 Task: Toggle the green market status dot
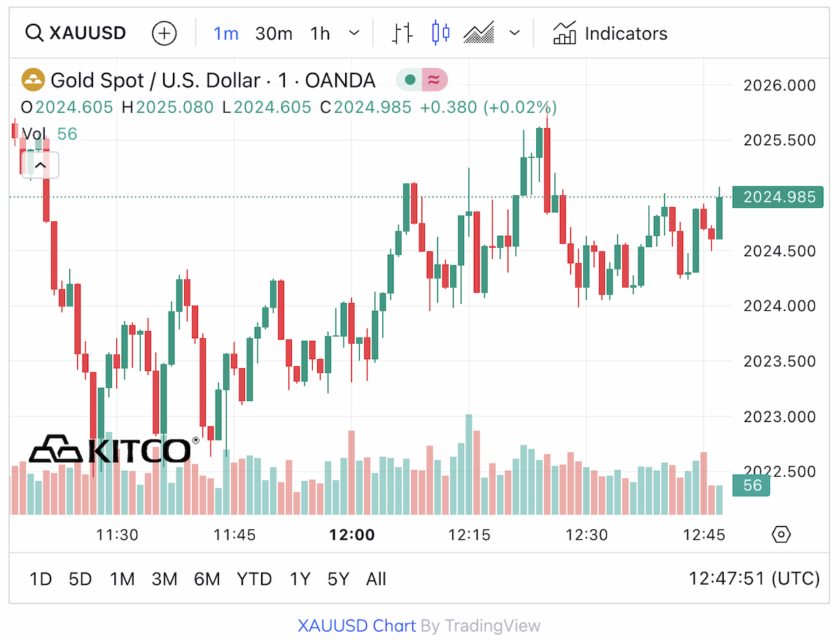410,80
